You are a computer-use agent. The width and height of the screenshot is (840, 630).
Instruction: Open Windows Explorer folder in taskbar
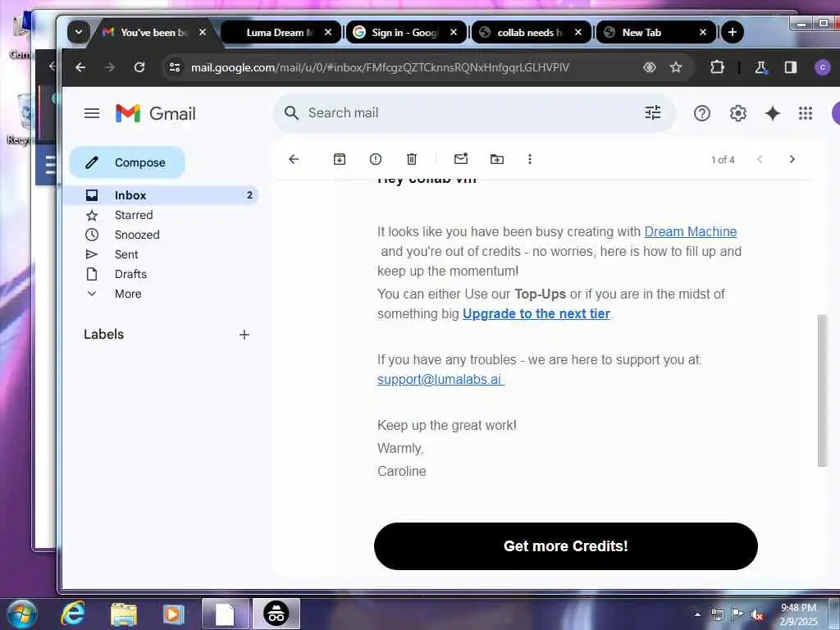(x=124, y=614)
